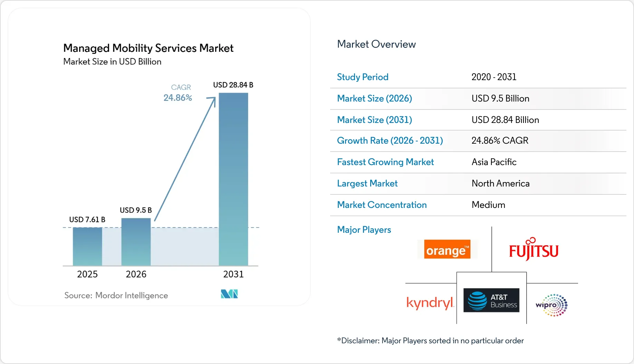Click the disclaimer text about Major Players
Screen dimensions: 634x364
click(430, 341)
